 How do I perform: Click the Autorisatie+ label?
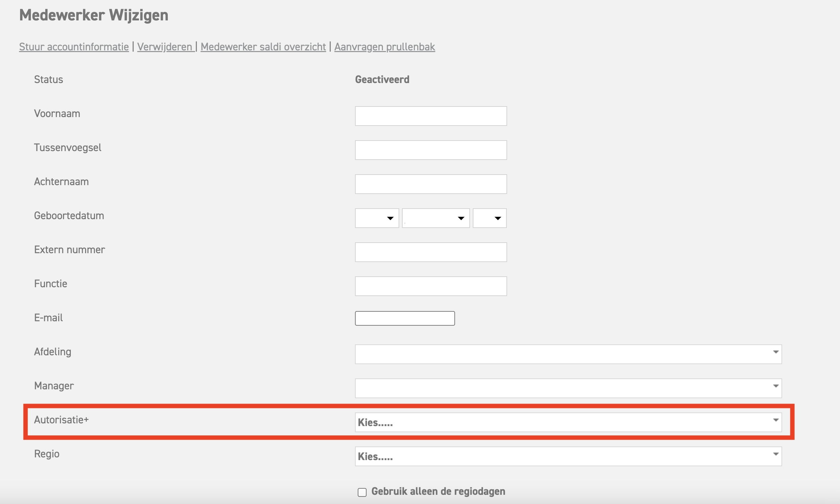click(x=61, y=420)
